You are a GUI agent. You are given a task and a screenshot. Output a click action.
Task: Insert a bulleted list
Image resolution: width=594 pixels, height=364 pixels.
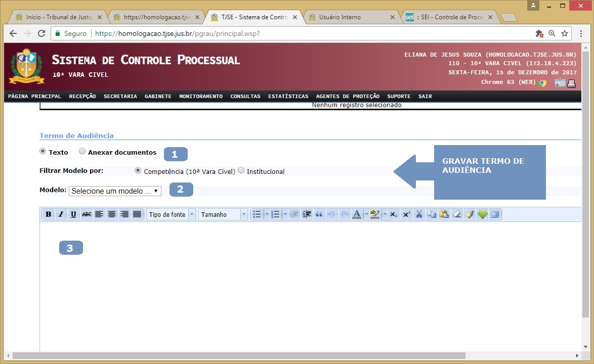tap(257, 214)
